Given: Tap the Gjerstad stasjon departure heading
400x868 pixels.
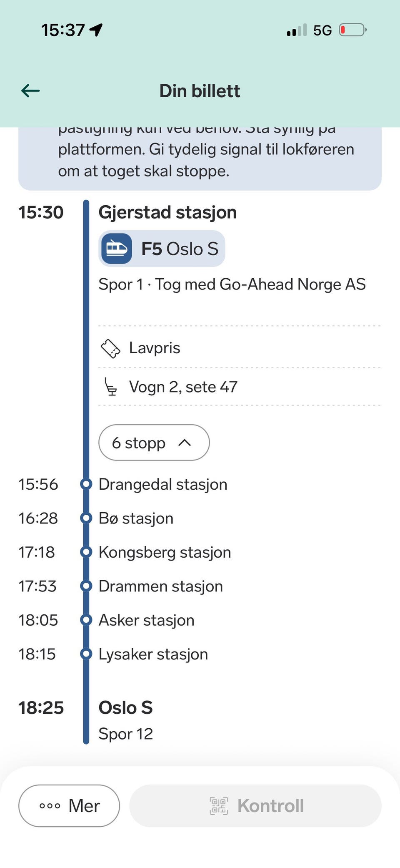Looking at the screenshot, I should click(167, 212).
